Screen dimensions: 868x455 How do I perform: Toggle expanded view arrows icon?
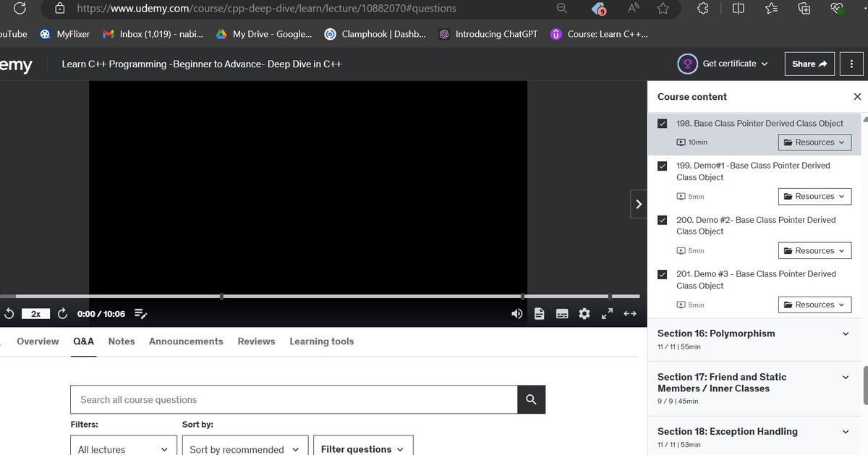pos(630,314)
